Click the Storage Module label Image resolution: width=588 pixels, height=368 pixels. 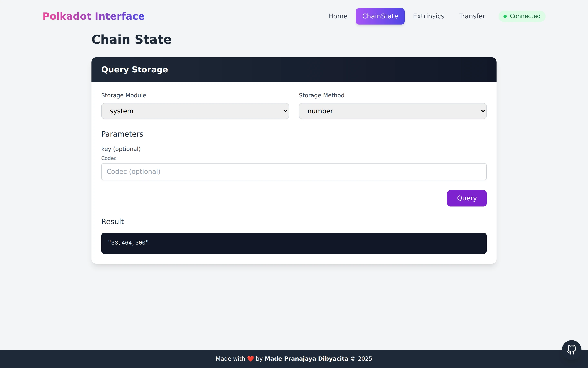pos(124,95)
